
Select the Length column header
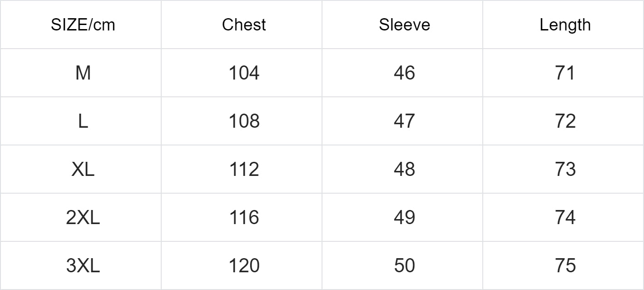tap(565, 25)
